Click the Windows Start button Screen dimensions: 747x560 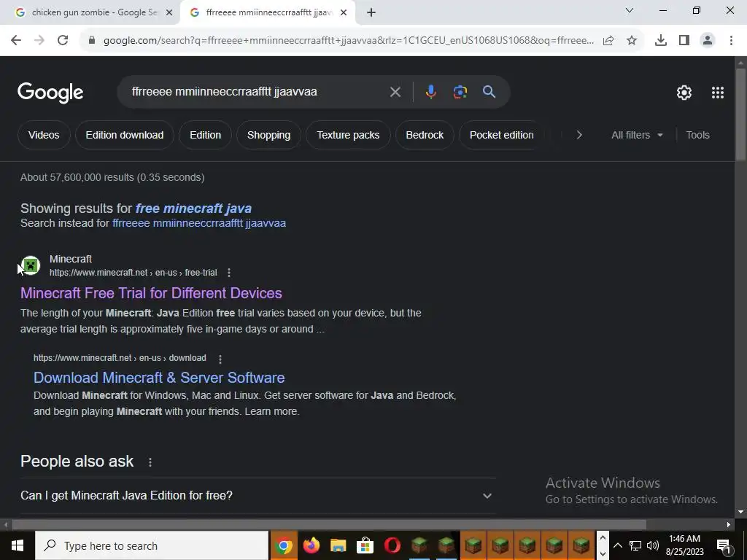click(18, 545)
